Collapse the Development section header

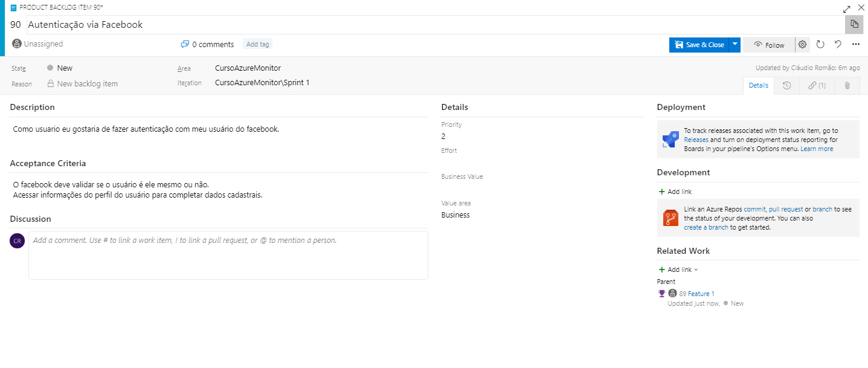pos(683,172)
